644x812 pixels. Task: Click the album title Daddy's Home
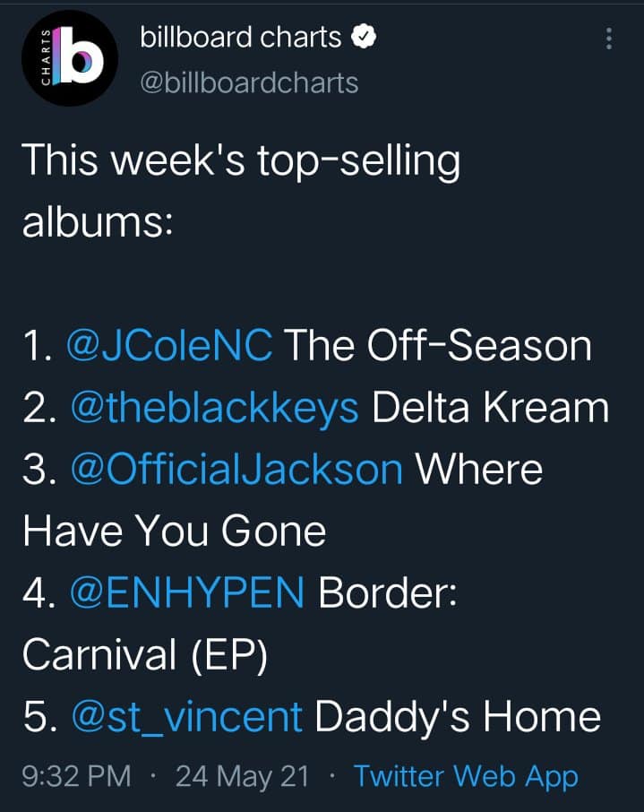[x=458, y=718]
